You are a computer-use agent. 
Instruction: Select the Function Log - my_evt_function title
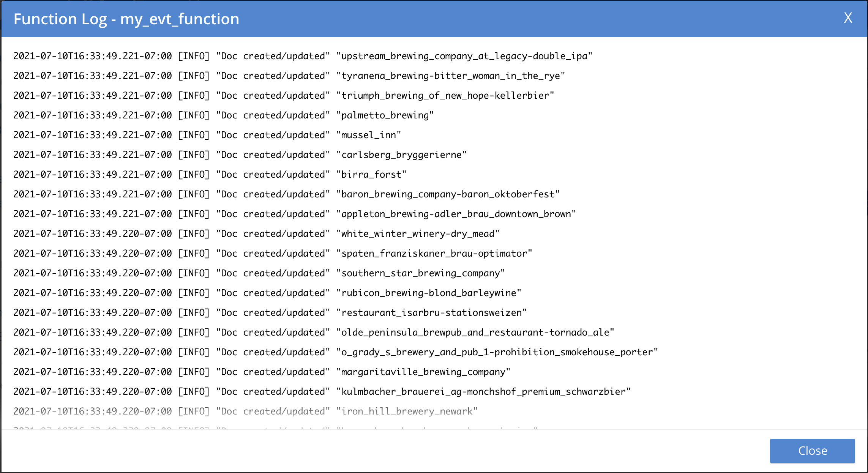click(x=126, y=19)
